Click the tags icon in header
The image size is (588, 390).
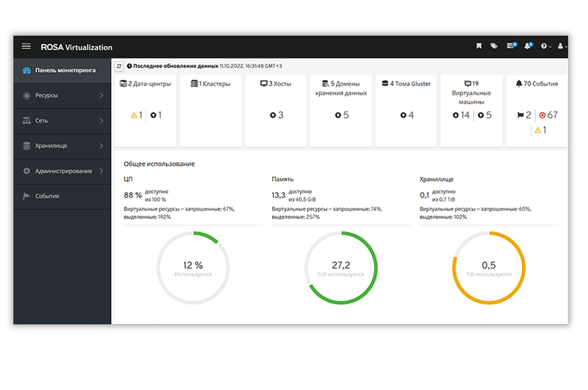tap(494, 46)
